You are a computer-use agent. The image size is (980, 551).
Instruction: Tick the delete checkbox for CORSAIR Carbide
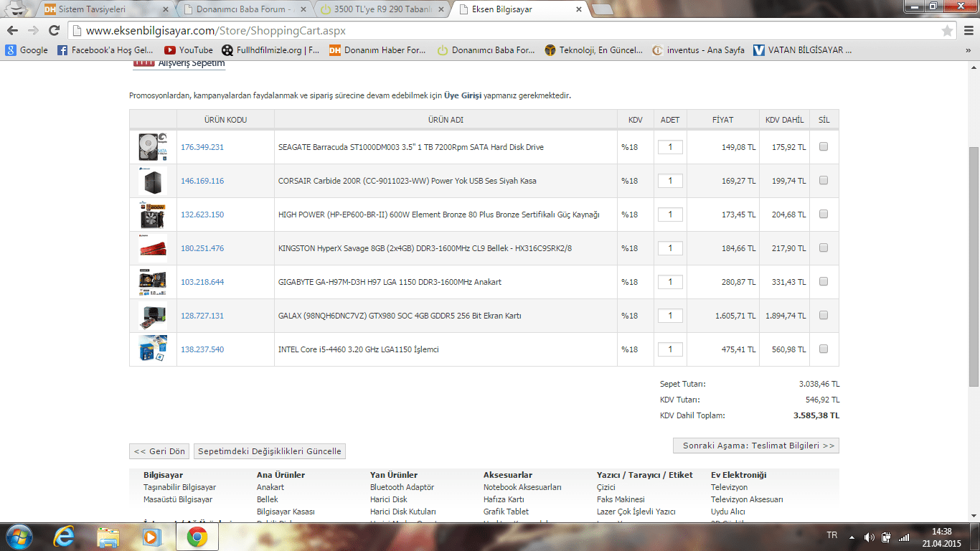[x=824, y=180]
